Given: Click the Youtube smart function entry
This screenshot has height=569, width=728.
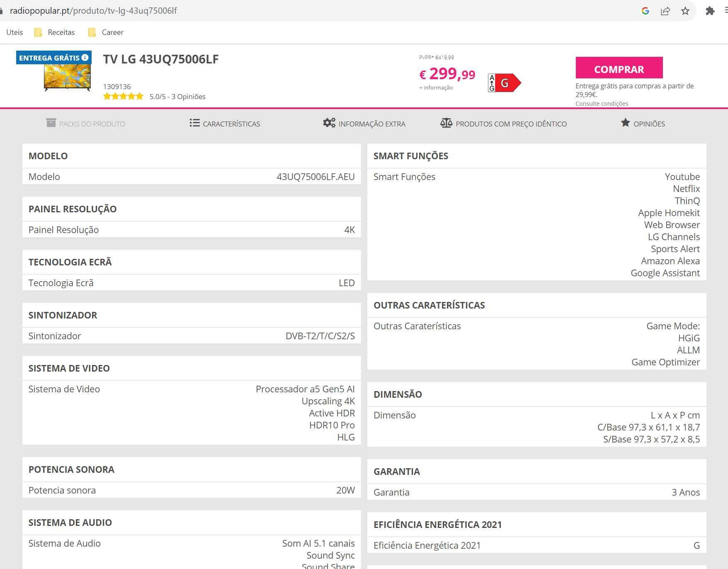Looking at the screenshot, I should pos(682,177).
